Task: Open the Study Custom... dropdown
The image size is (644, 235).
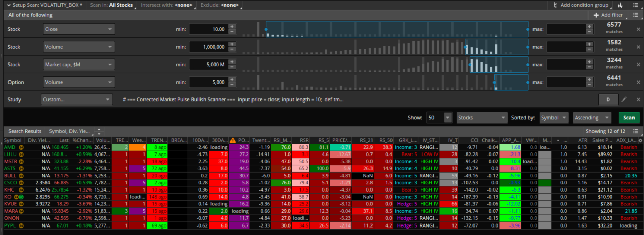Action: 77,100
